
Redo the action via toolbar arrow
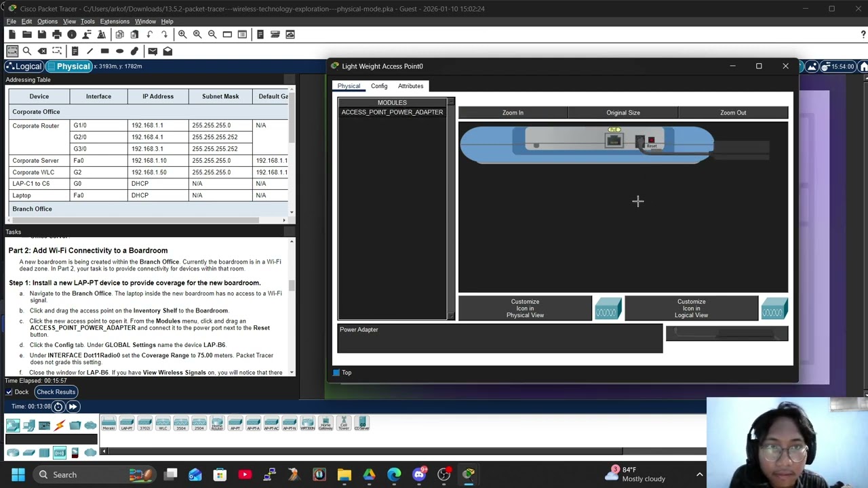(164, 35)
